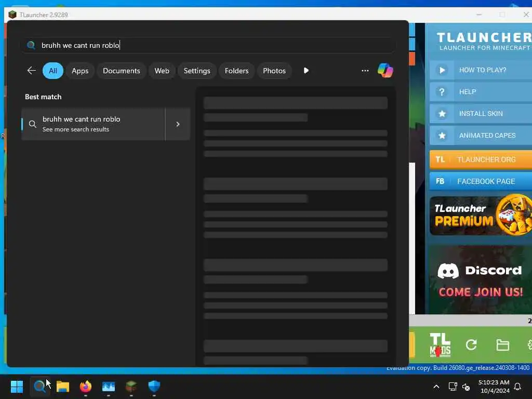
Task: Select the All filter tab
Action: coord(53,71)
